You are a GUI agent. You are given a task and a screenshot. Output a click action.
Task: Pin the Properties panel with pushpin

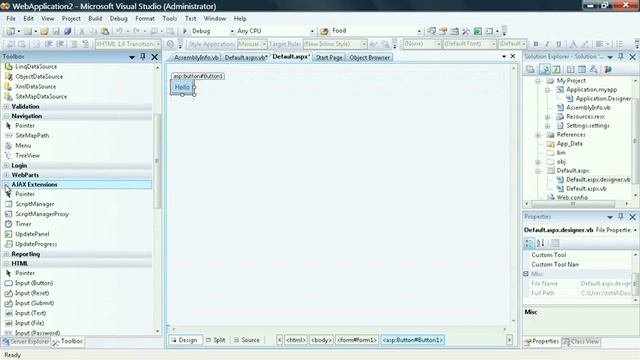[621, 217]
